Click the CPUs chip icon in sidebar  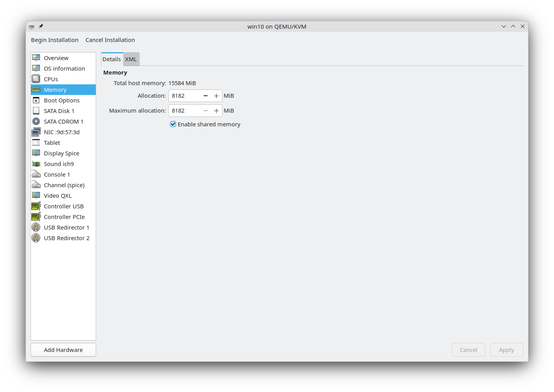tap(36, 79)
